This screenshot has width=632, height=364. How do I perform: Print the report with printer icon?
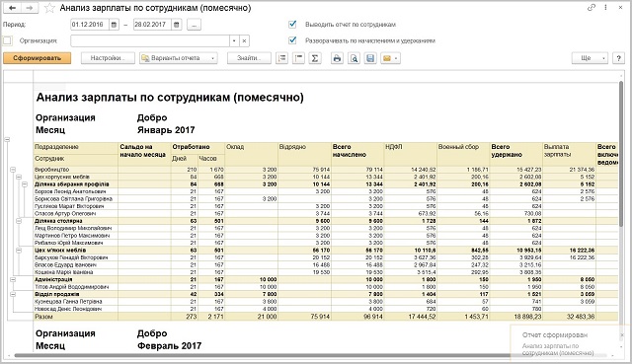337,58
